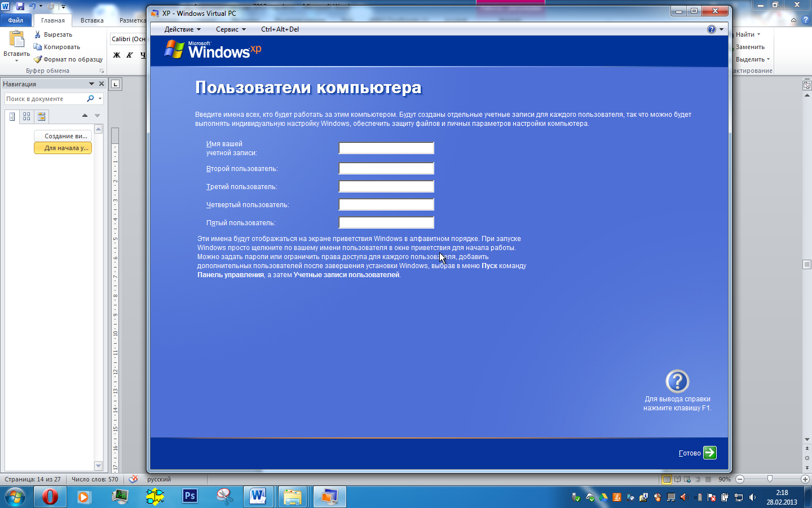Go to next heading arrow in Navigation pane
812x508 pixels.
[97, 116]
